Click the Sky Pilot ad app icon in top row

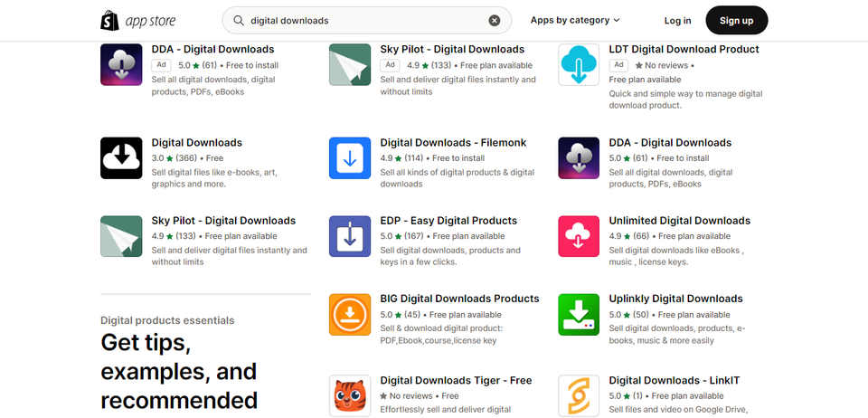(350, 64)
